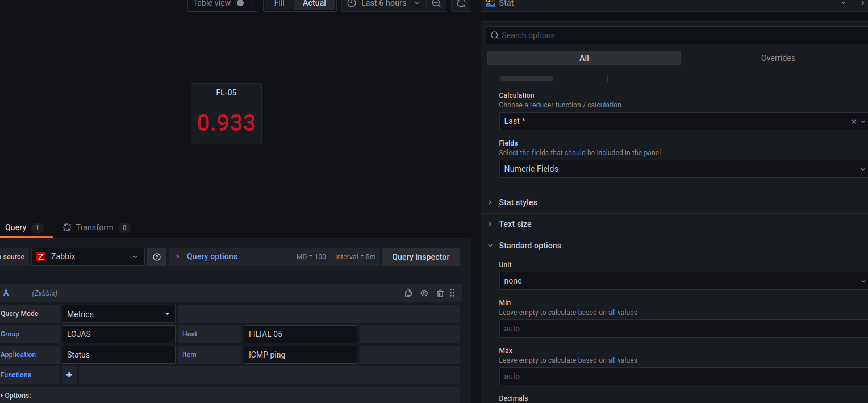The width and height of the screenshot is (868, 403).
Task: Switch to the Overrides tab
Action: pyautogui.click(x=778, y=58)
